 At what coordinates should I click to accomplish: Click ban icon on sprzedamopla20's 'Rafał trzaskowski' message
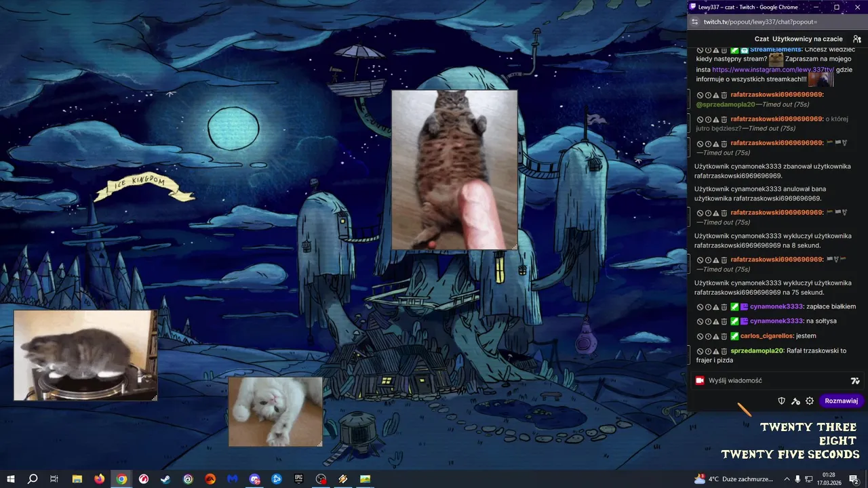coord(700,351)
